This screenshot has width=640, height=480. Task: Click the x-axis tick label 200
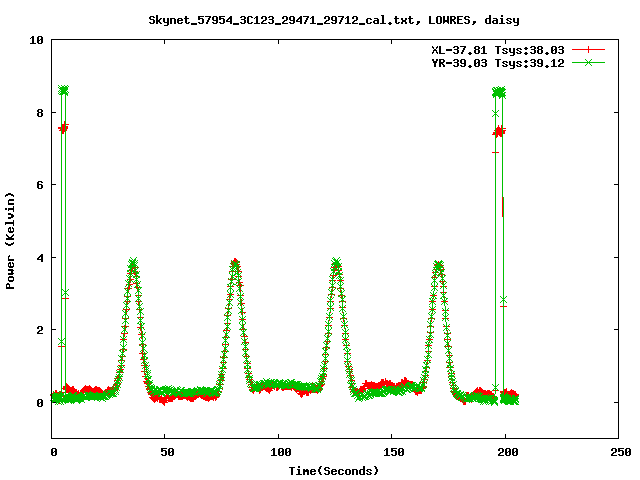[507, 452]
